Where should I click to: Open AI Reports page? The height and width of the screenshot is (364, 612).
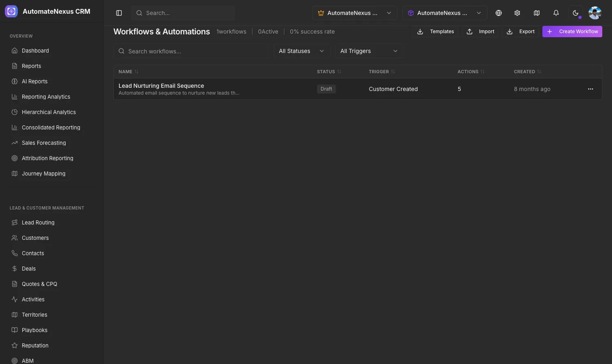coord(52,81)
